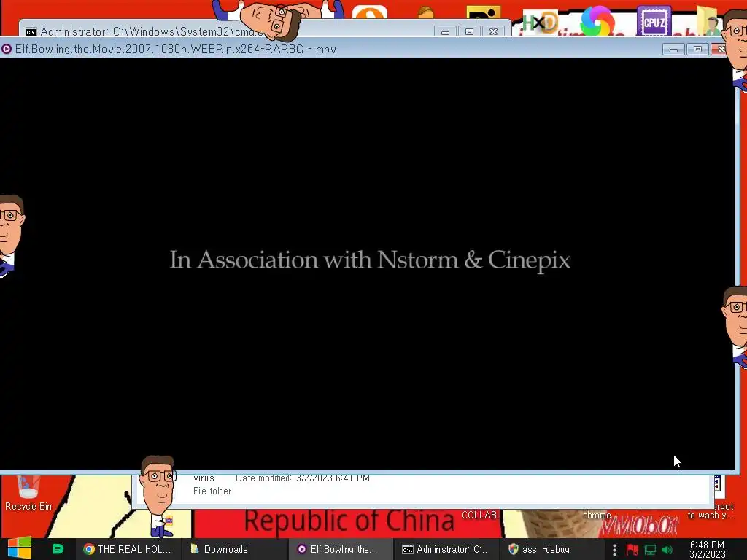Open the taskbar clock showing 6:48 PM
Screen dimensions: 747x560
tap(708, 549)
